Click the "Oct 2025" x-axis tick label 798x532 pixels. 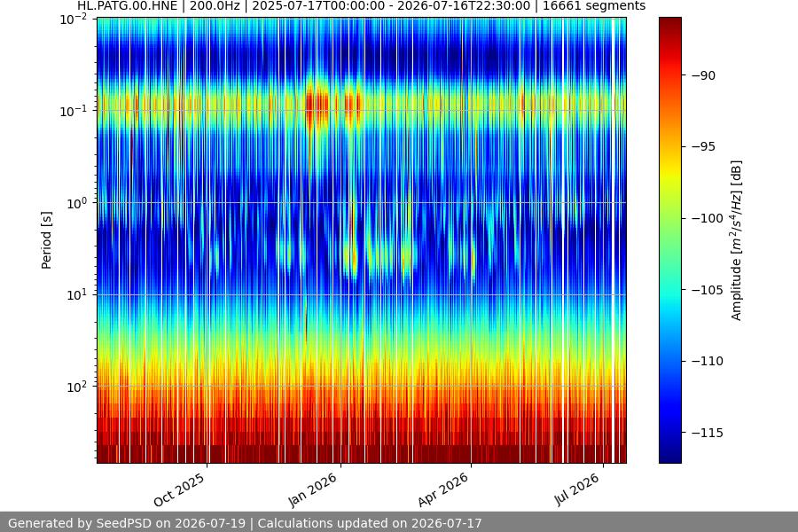click(x=179, y=489)
